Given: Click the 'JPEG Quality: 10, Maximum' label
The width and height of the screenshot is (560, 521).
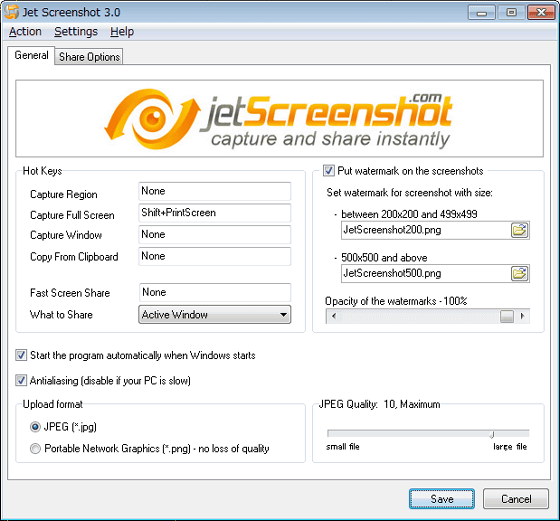Looking at the screenshot, I should pyautogui.click(x=379, y=404).
